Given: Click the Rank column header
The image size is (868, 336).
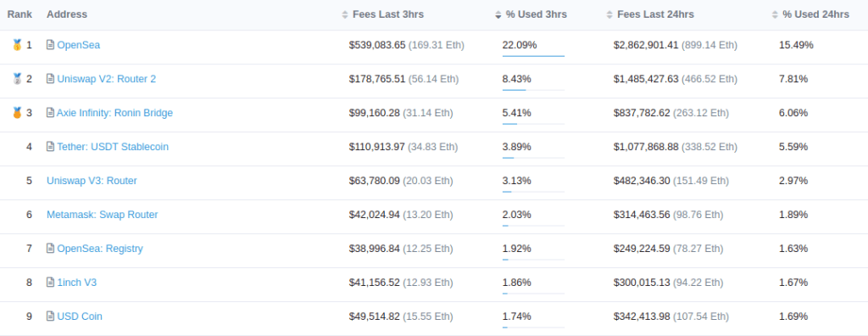Looking at the screenshot, I should click(x=19, y=14).
